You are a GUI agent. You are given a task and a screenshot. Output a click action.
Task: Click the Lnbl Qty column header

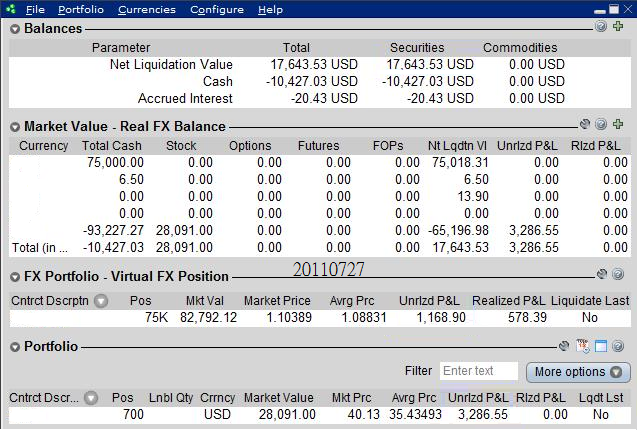point(171,398)
